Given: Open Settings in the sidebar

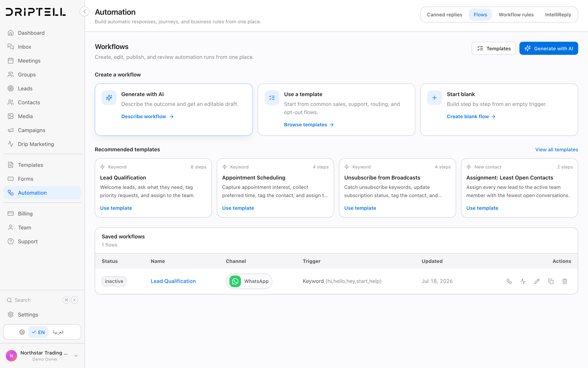Looking at the screenshot, I should 42,314.
